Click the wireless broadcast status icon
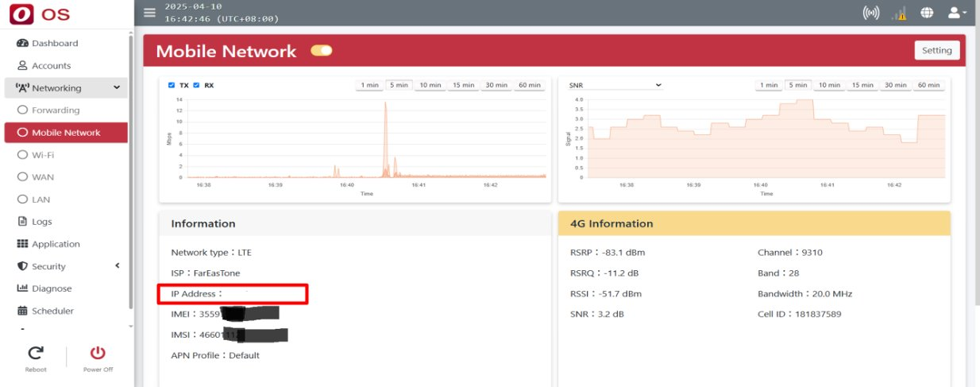Image resolution: width=980 pixels, height=387 pixels. click(x=871, y=13)
